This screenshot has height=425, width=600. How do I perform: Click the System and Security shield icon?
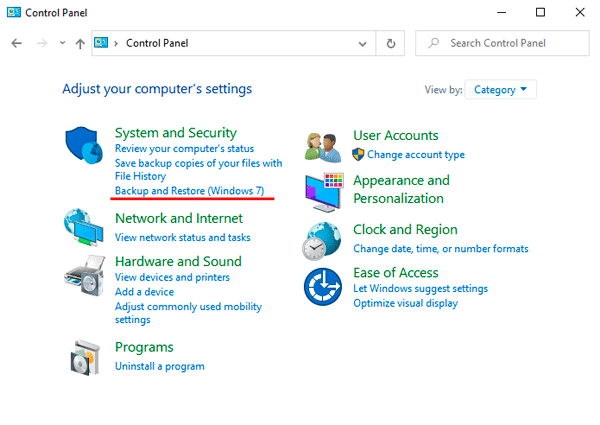84,145
